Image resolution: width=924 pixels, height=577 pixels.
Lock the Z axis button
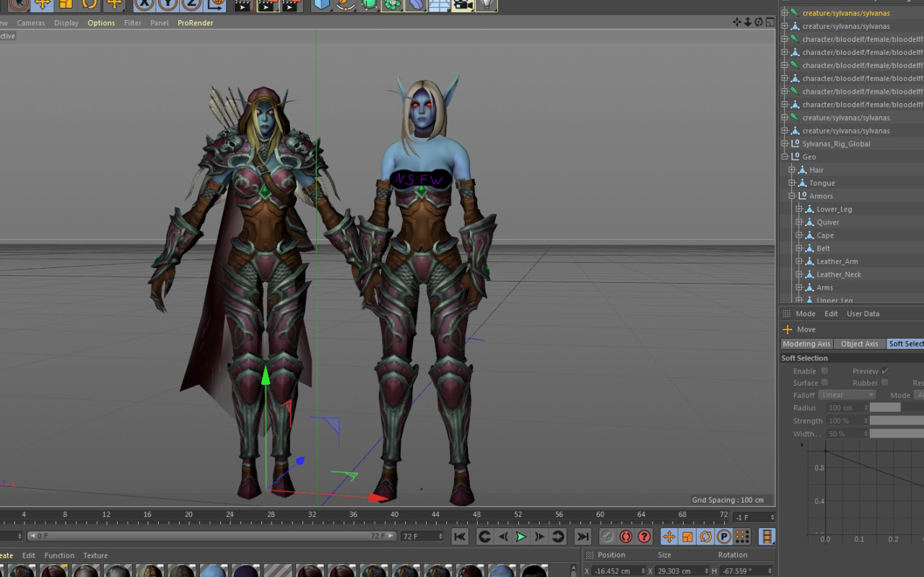pos(191,4)
